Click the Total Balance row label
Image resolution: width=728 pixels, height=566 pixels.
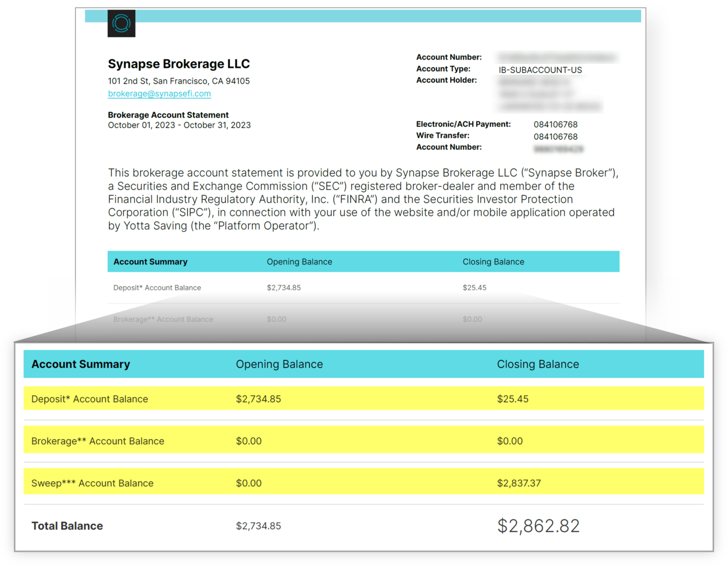(67, 526)
